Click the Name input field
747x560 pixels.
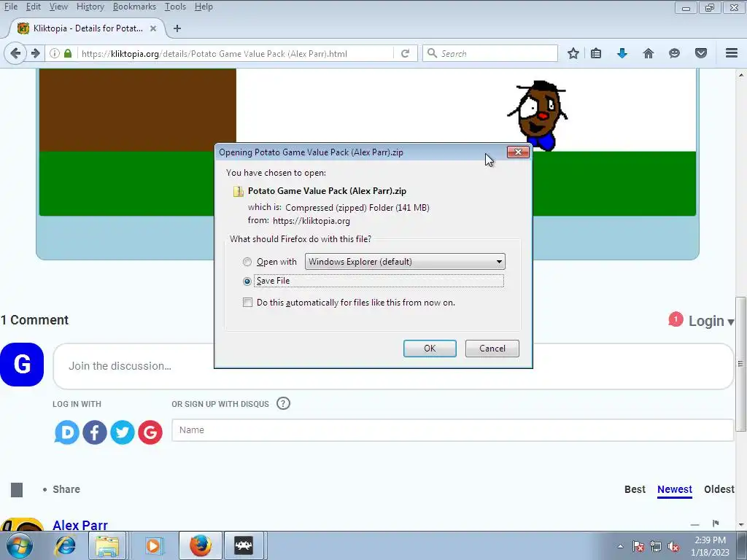452,430
